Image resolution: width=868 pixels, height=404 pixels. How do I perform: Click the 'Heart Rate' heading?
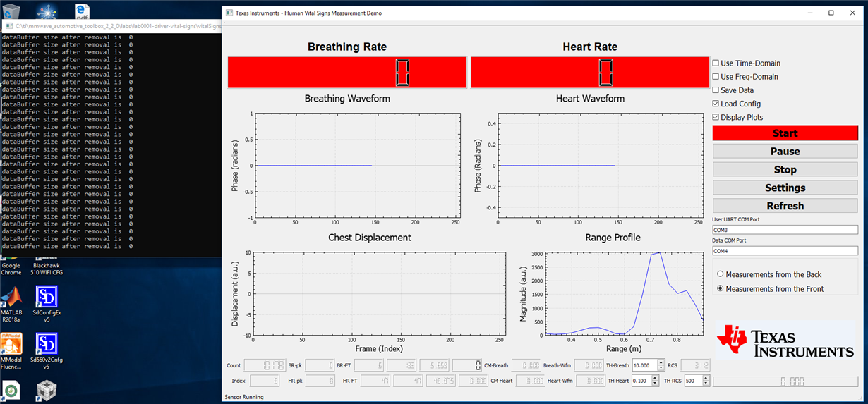pyautogui.click(x=590, y=47)
